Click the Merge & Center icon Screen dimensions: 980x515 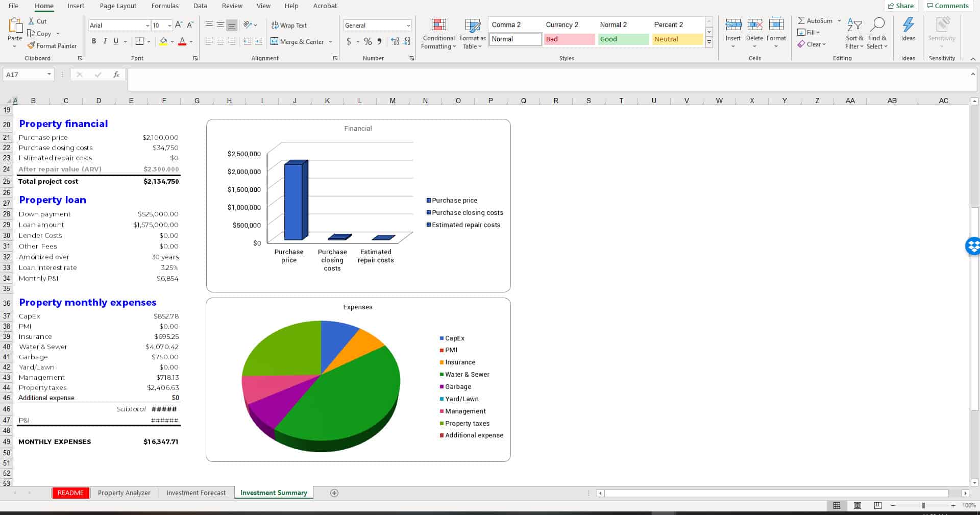[274, 41]
